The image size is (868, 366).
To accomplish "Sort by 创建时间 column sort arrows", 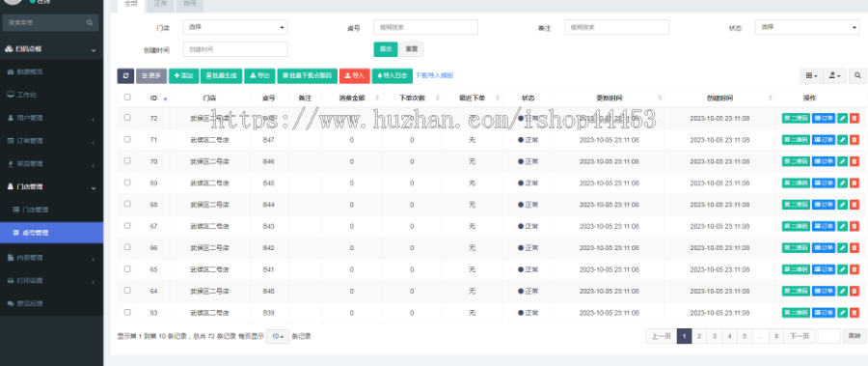I will coord(770,99).
